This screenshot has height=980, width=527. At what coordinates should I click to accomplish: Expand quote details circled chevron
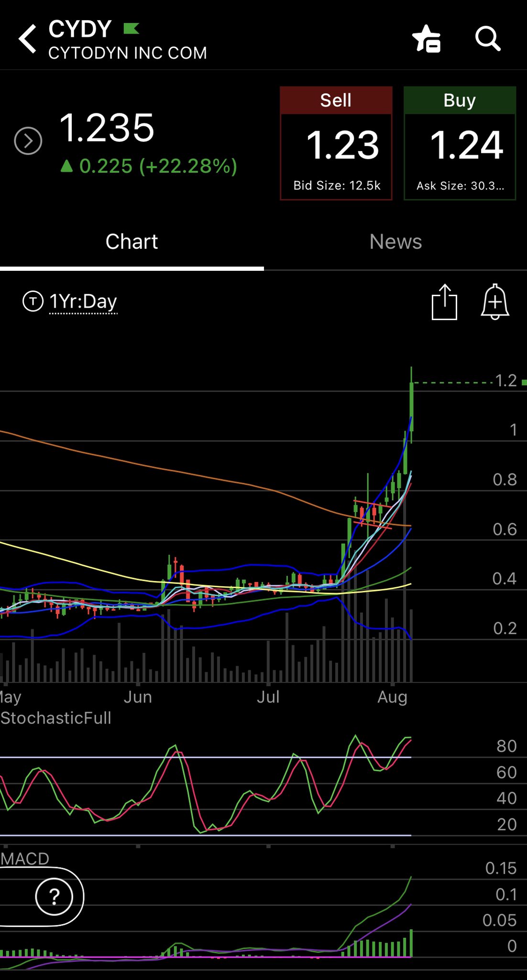pos(28,141)
